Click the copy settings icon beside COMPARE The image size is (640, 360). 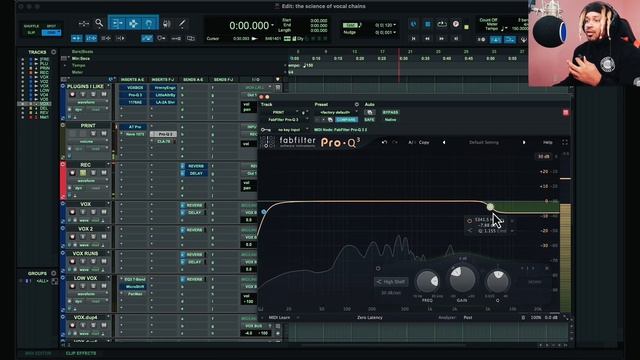330,120
